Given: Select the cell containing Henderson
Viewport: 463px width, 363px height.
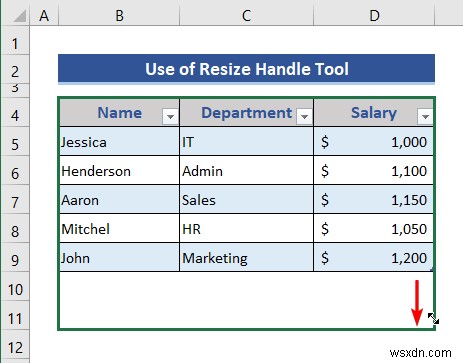Looking at the screenshot, I should [119, 170].
